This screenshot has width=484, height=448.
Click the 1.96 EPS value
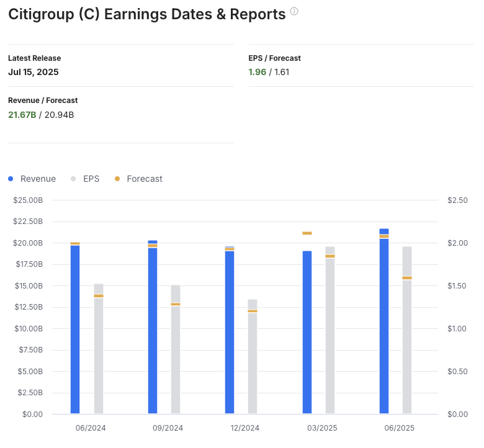(x=257, y=72)
